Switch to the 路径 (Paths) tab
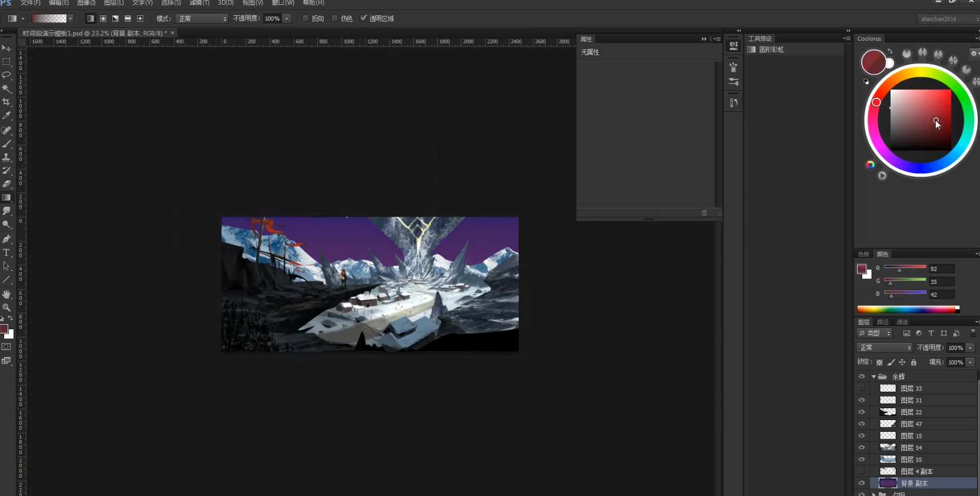This screenshot has height=496, width=980. click(x=882, y=322)
